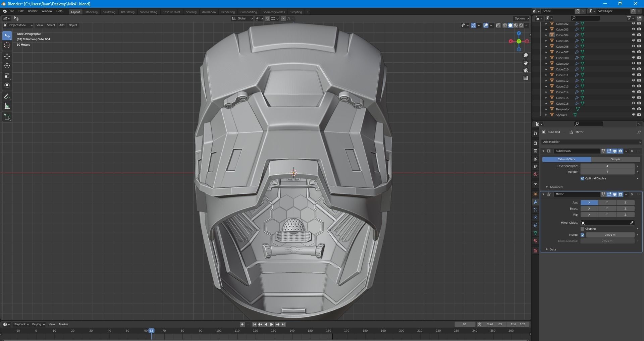The image size is (644, 341).
Task: Open the Render menu
Action: click(x=33, y=11)
